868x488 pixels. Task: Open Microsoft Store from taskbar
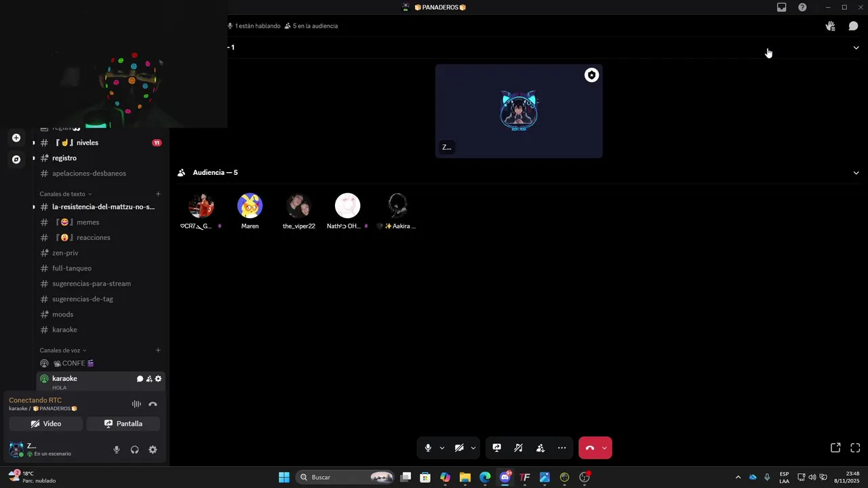tap(425, 477)
